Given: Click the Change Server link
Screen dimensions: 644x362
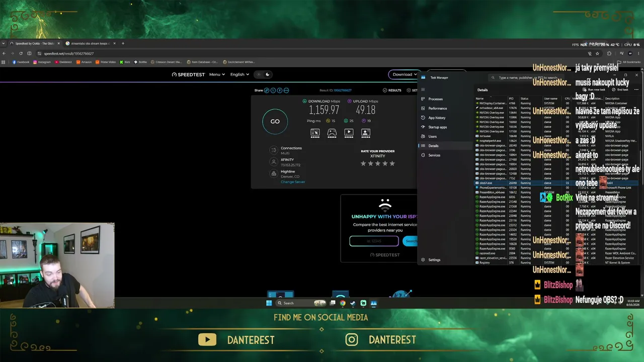Looking at the screenshot, I should (293, 182).
